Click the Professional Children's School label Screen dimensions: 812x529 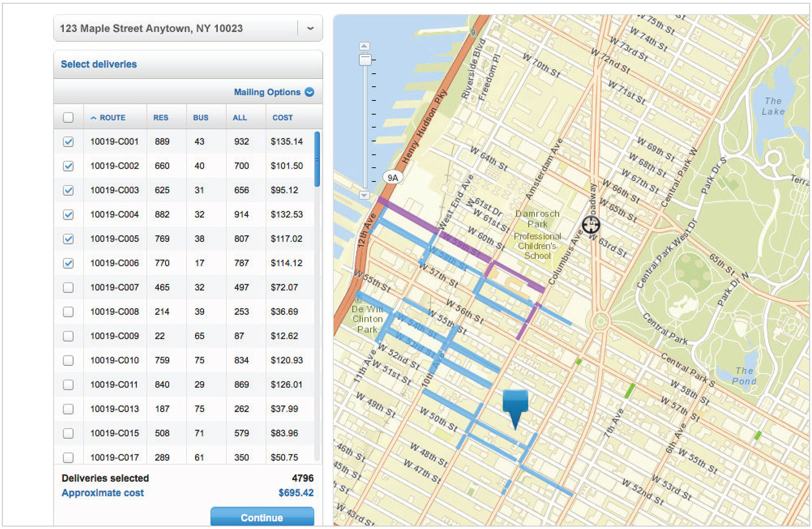(537, 246)
